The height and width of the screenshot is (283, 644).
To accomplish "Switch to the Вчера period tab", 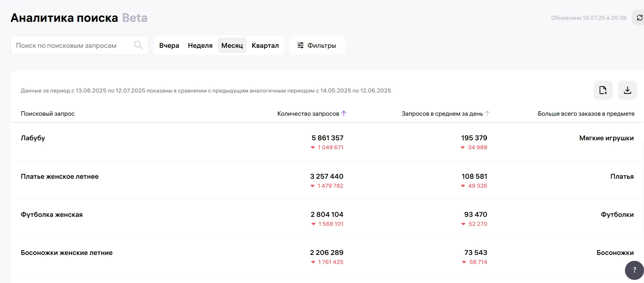I will [169, 45].
